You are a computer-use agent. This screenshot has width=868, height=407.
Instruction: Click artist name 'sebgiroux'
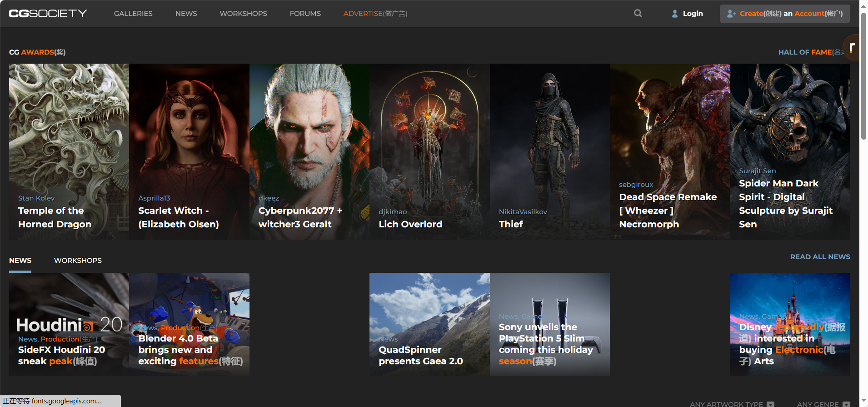click(x=636, y=185)
